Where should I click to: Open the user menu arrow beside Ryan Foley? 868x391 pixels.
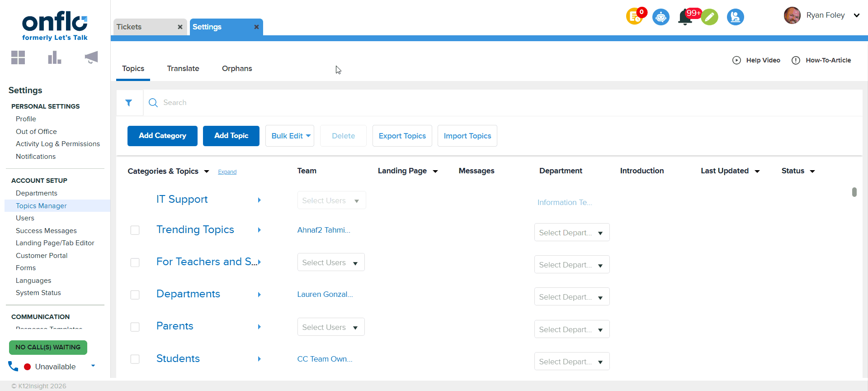(857, 15)
